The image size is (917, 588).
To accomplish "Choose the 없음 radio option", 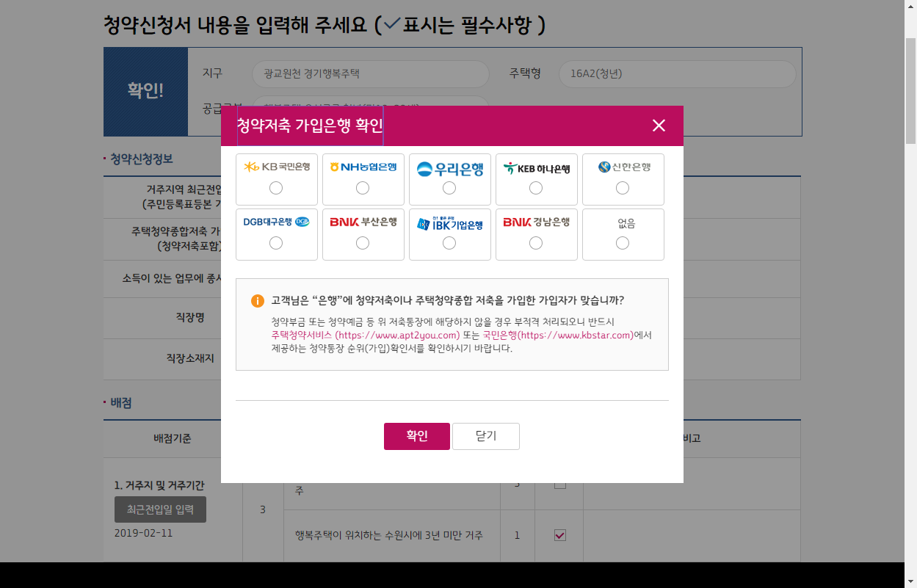I will [623, 243].
